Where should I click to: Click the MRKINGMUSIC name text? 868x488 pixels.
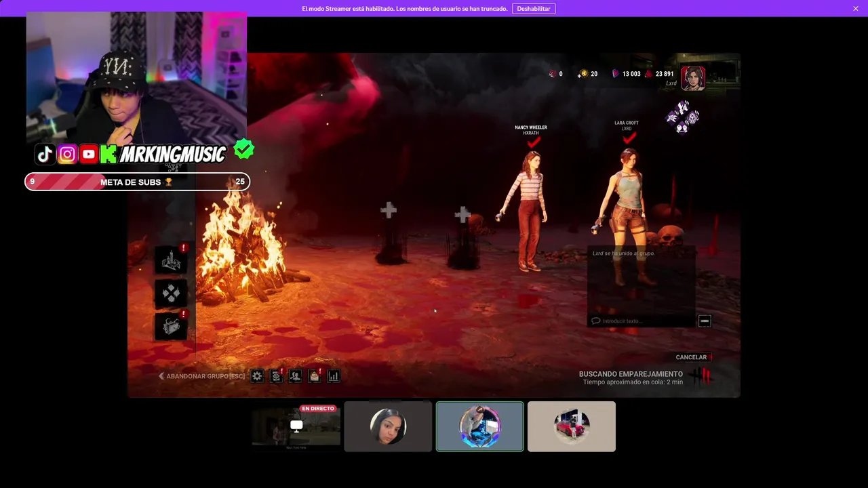[x=172, y=155]
